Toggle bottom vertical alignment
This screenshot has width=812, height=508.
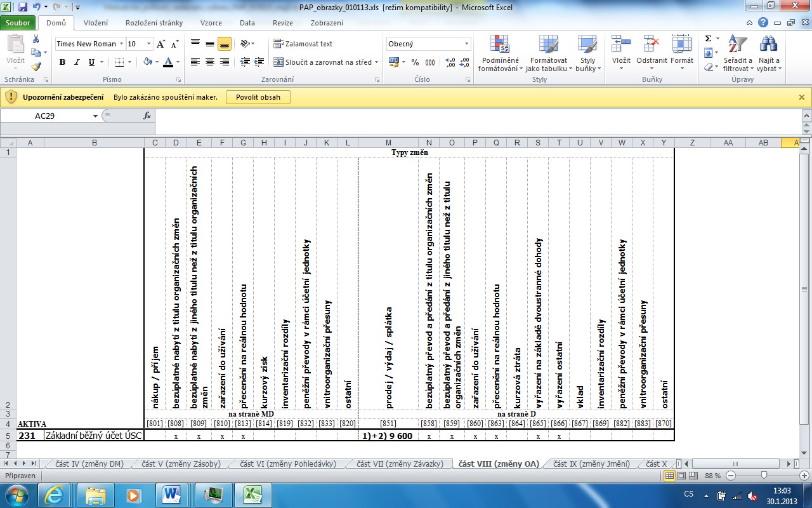[x=224, y=44]
